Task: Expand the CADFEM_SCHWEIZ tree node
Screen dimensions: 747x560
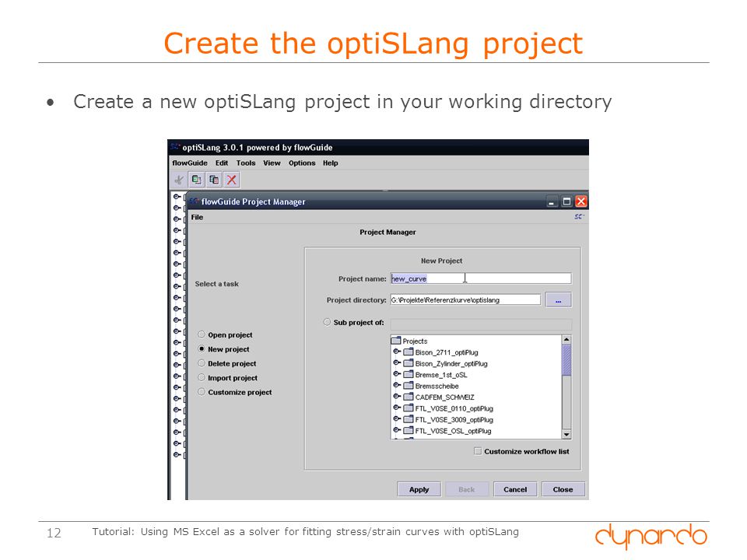Action: click(x=396, y=396)
